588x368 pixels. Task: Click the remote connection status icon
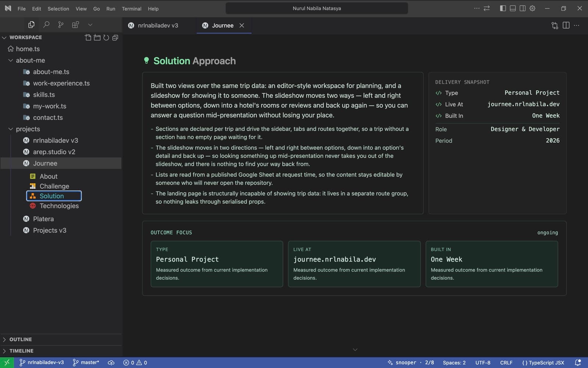point(7,362)
